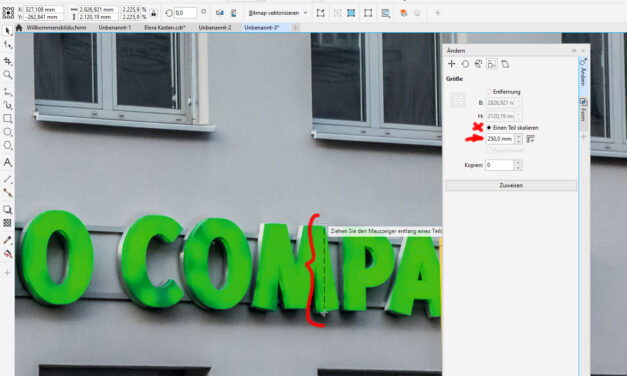Add a docker with side plus

[583, 136]
